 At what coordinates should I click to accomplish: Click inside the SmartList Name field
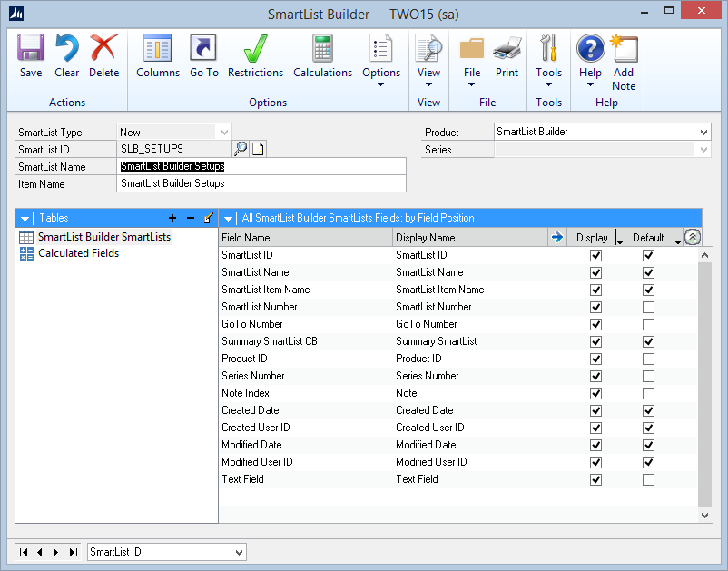(x=261, y=166)
